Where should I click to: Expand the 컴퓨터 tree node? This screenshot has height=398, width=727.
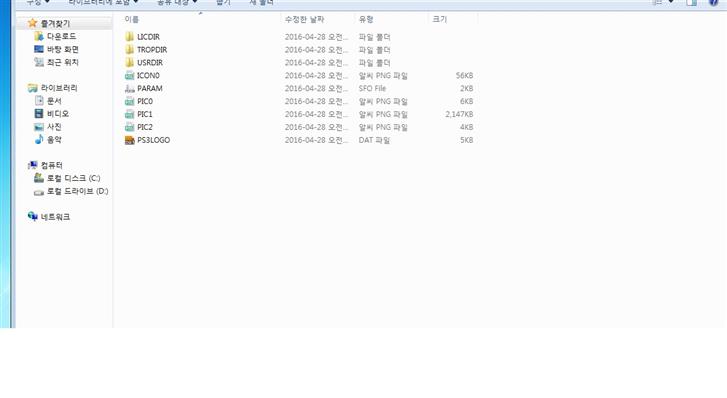[x=51, y=165]
